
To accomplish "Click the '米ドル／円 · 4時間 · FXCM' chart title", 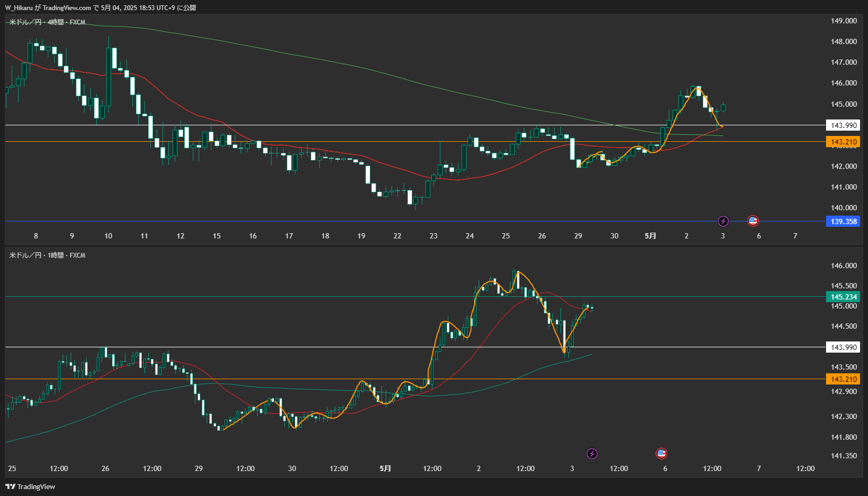I will 47,22.
